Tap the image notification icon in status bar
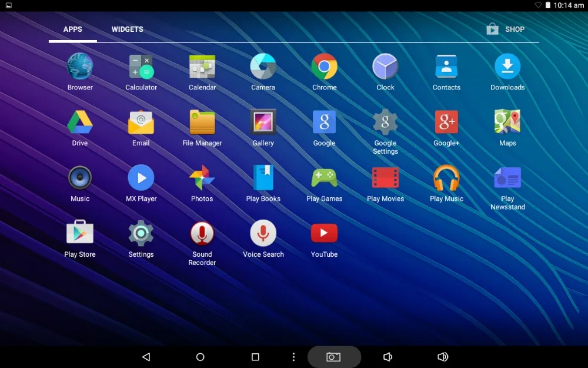588x368 pixels. point(9,5)
